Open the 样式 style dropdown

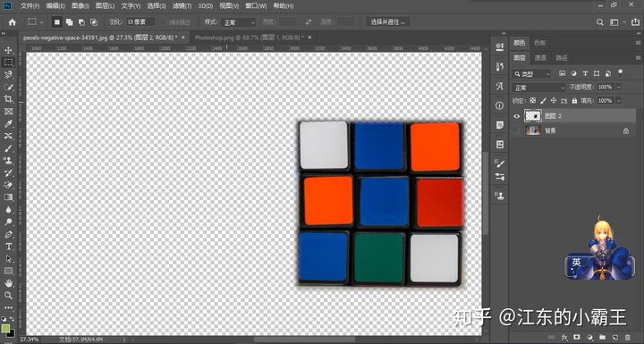point(238,22)
